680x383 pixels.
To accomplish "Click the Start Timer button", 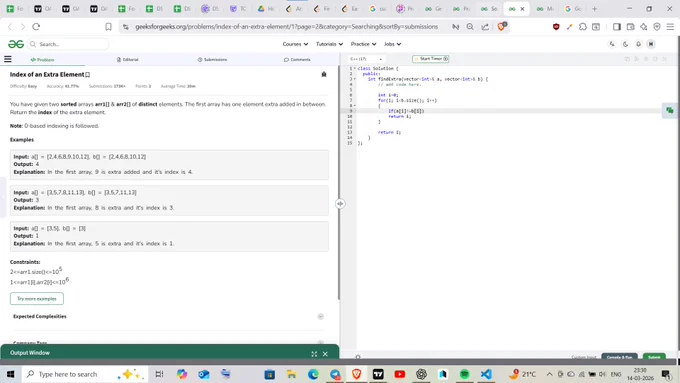I will pyautogui.click(x=431, y=59).
